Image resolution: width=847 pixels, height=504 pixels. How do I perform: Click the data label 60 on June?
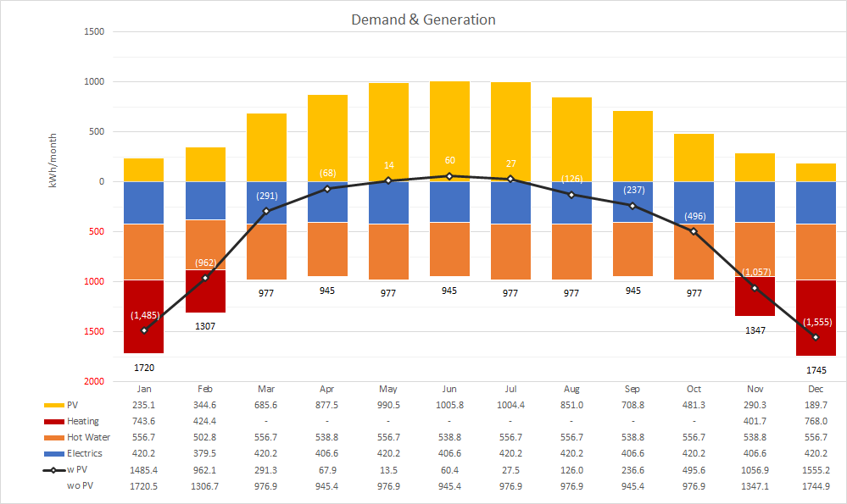point(450,160)
